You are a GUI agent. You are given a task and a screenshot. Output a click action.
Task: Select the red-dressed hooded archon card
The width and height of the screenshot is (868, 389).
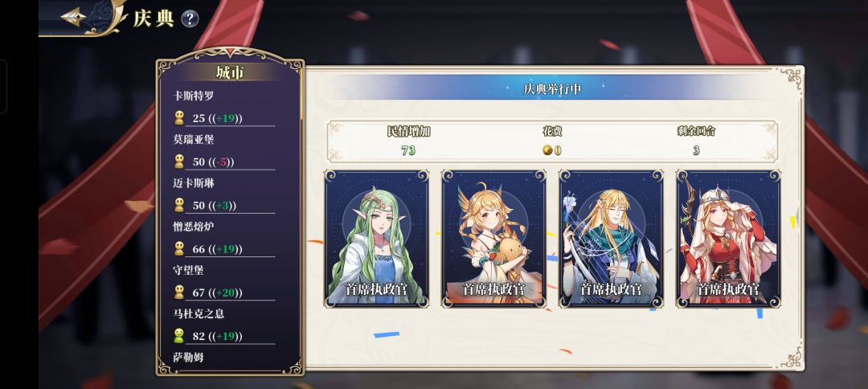728,239
